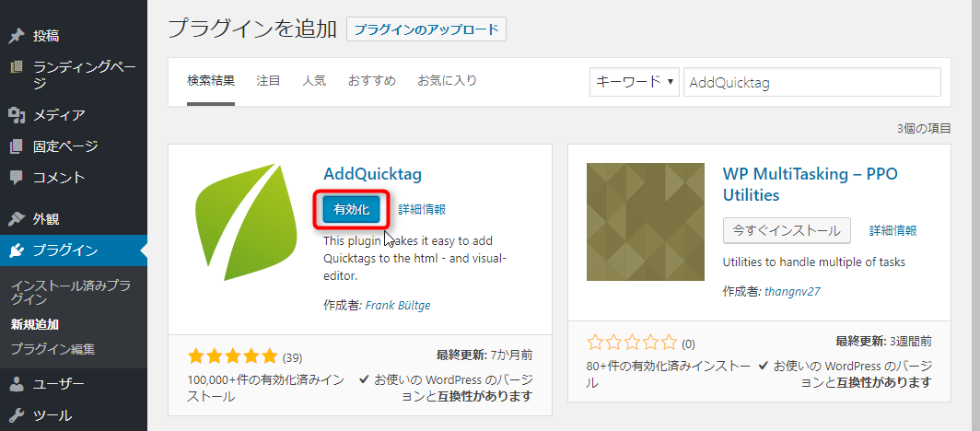
Task: Click the メディア media icon
Action: click(x=17, y=115)
